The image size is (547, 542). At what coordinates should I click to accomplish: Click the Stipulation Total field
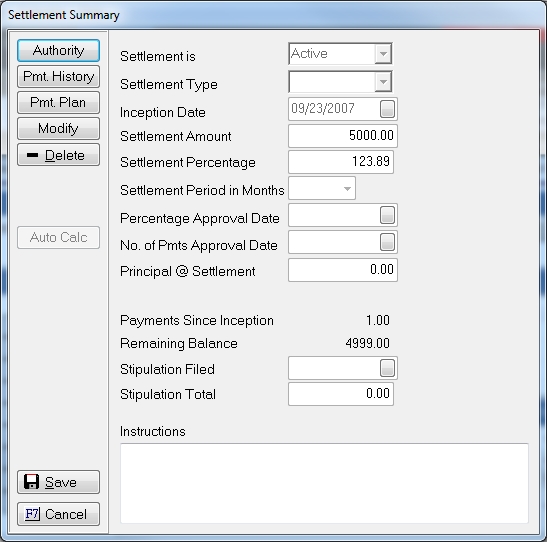coord(341,394)
